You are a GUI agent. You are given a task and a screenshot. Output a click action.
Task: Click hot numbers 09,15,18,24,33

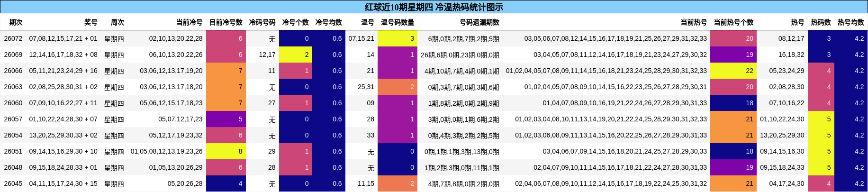coord(782,167)
